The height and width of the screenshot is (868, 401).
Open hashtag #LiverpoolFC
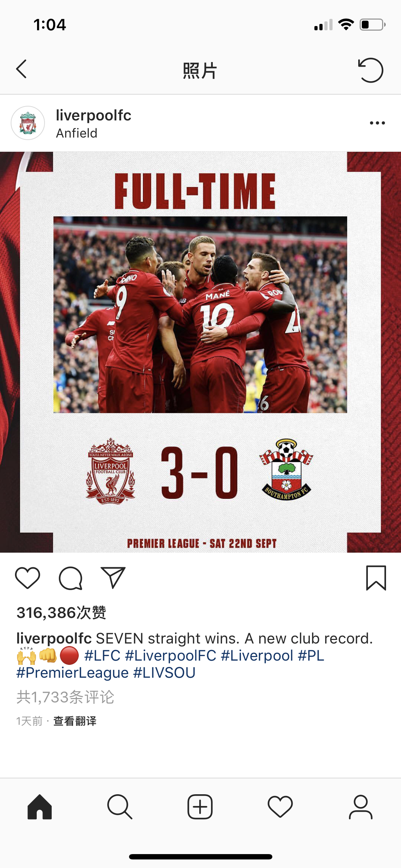(171, 656)
